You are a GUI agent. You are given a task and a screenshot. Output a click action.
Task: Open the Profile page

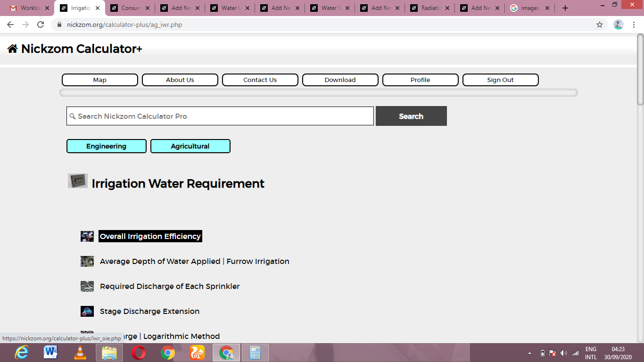click(421, 80)
